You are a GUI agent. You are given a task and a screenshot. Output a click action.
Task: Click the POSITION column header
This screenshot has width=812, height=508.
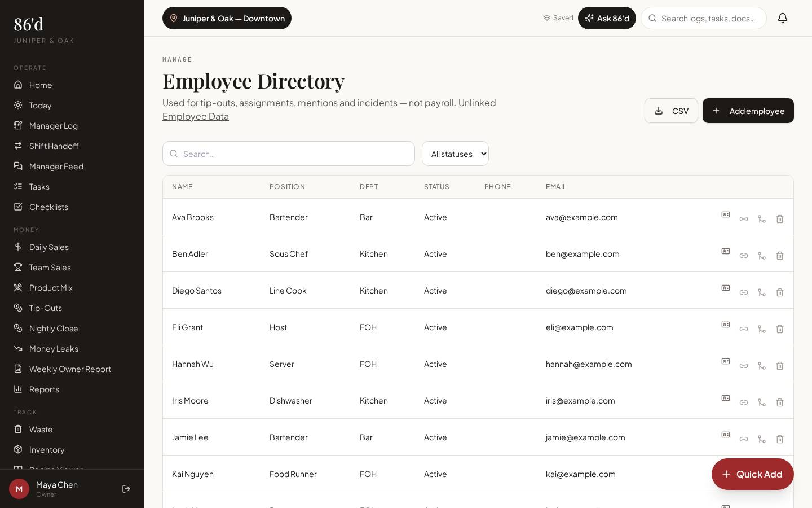pos(287,187)
